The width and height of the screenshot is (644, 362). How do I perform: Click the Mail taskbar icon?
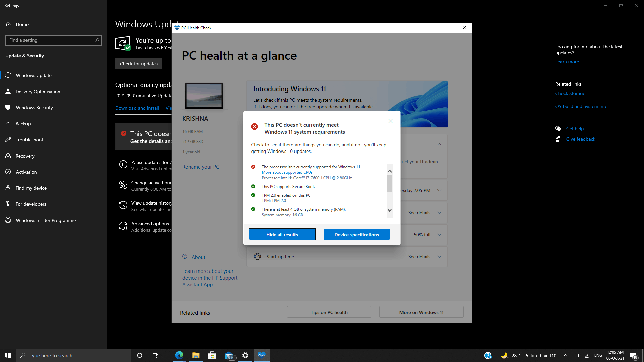click(x=229, y=355)
